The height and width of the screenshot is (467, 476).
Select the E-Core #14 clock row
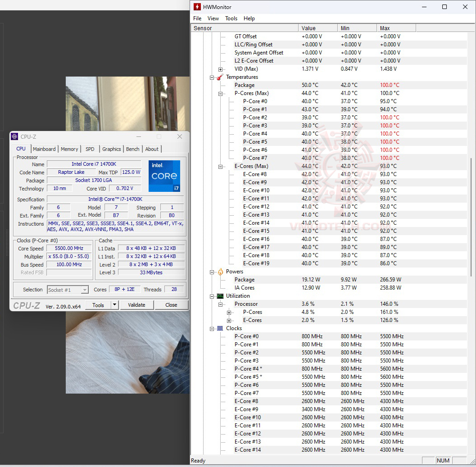350,450
